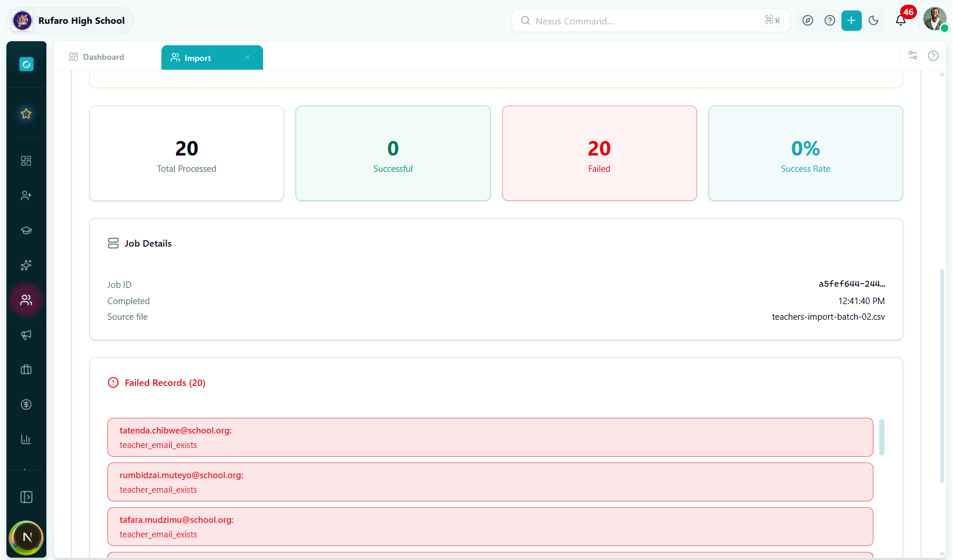Switch to the Dashboard tab
953x560 pixels.
tap(96, 57)
